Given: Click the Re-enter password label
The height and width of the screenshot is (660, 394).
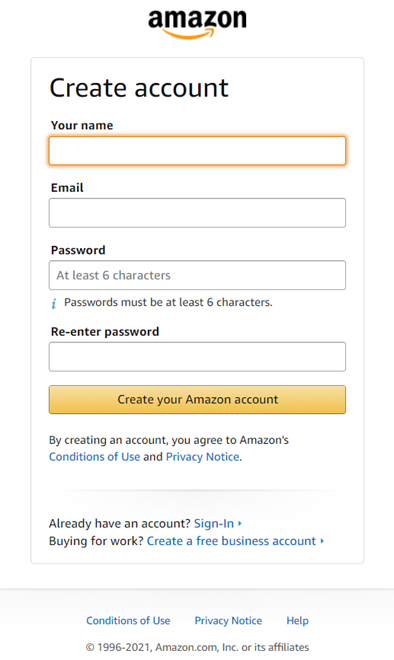Looking at the screenshot, I should pos(105,331).
